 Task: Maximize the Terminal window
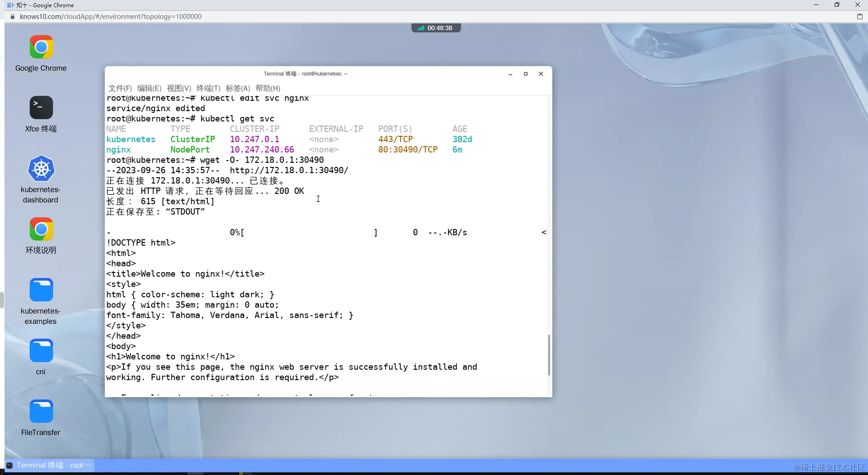click(x=526, y=74)
